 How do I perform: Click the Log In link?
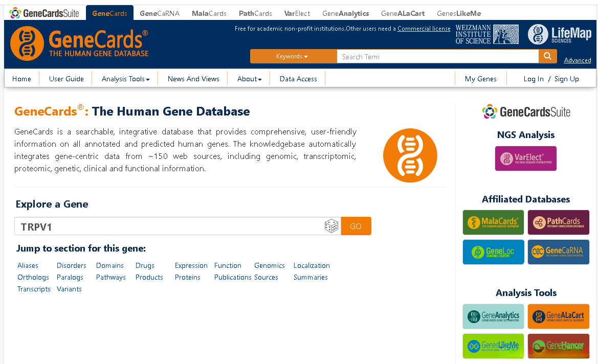pos(534,79)
